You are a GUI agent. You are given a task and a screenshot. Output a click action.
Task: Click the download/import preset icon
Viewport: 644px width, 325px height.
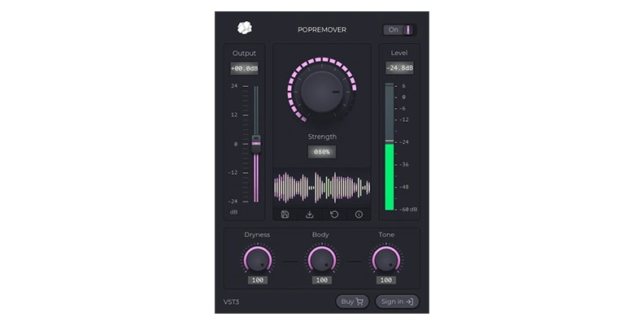(x=309, y=214)
